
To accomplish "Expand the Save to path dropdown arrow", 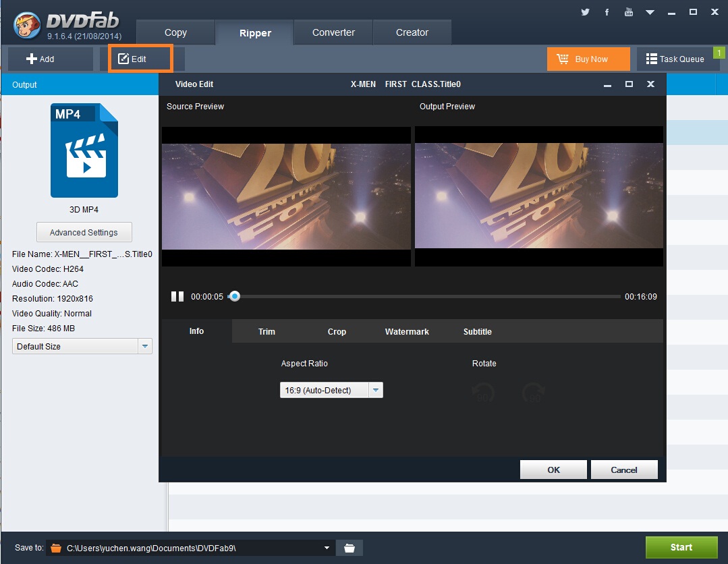I will point(327,548).
